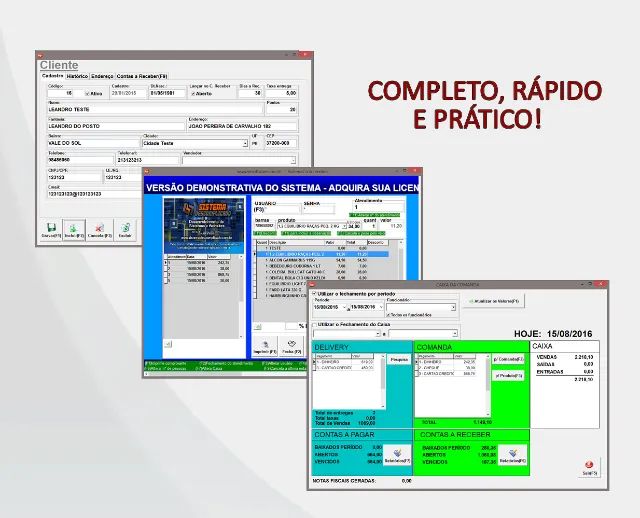Toggle 'Utilizar o fechamento por período' checkbox
The width and height of the screenshot is (640, 518).
(x=314, y=293)
